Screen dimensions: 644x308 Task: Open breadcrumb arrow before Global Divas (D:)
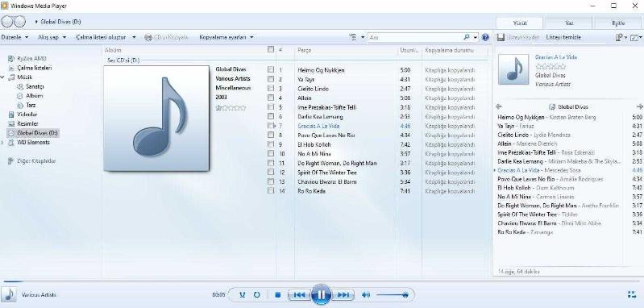pyautogui.click(x=36, y=22)
